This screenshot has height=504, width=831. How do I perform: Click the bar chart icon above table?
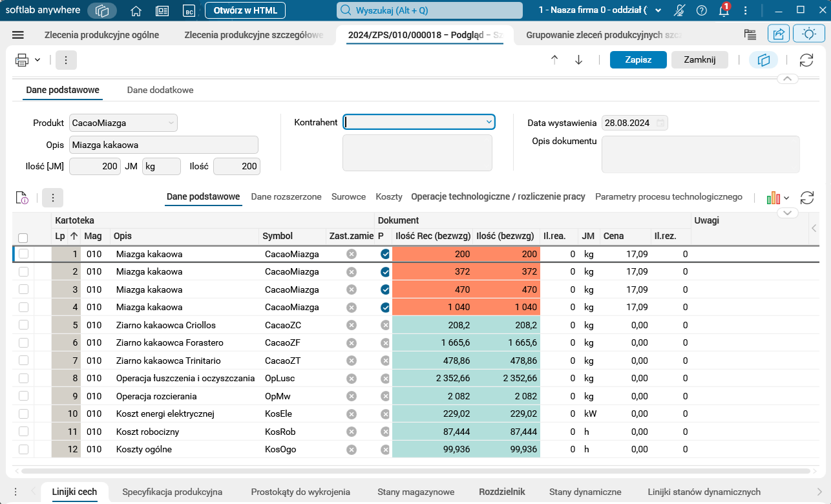click(x=773, y=198)
